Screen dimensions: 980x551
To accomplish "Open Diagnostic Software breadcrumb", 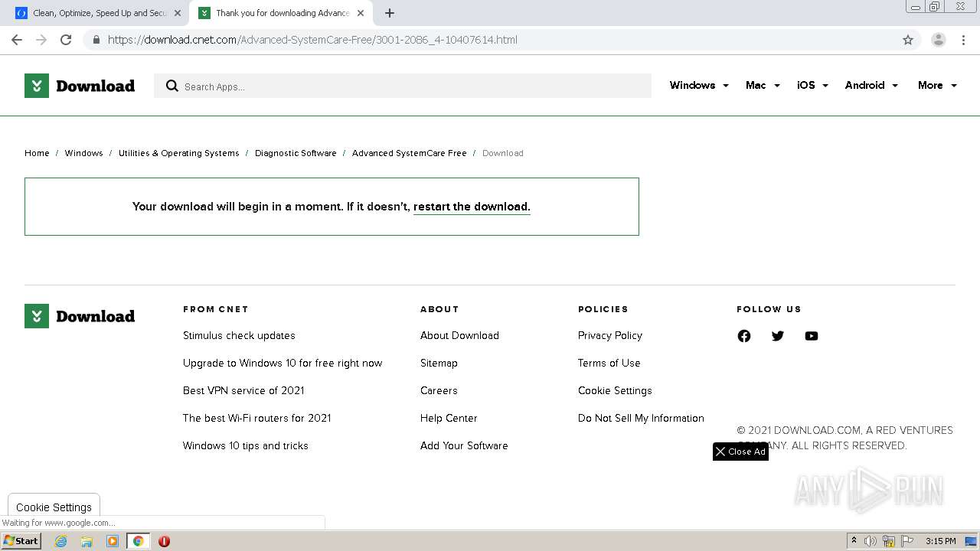I will click(x=296, y=153).
